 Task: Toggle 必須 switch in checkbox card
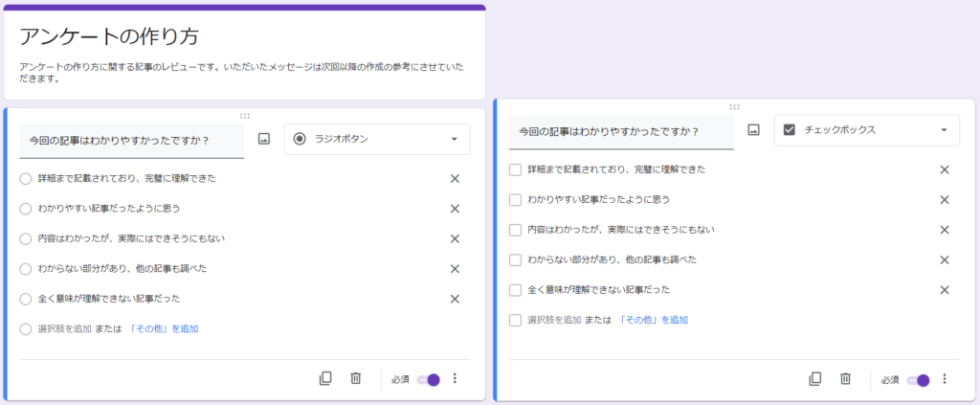pyautogui.click(x=918, y=379)
